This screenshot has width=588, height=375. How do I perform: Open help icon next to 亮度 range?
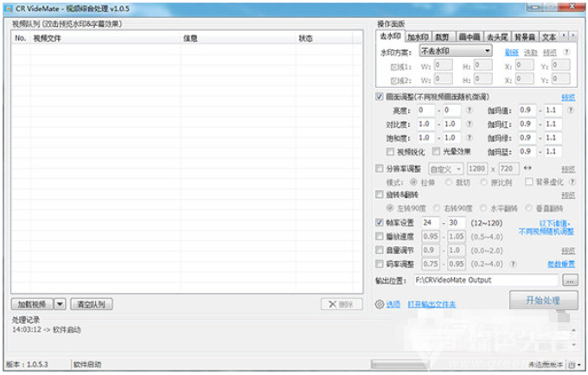[x=470, y=110]
